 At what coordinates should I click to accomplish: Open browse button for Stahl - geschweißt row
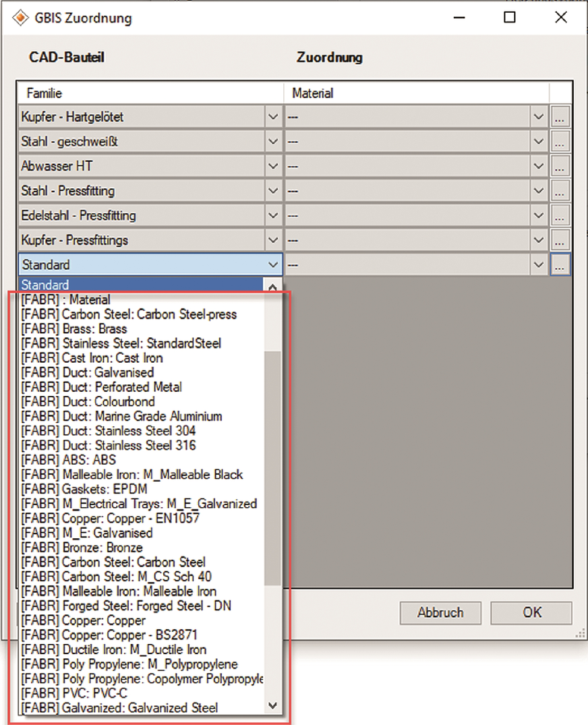560,142
